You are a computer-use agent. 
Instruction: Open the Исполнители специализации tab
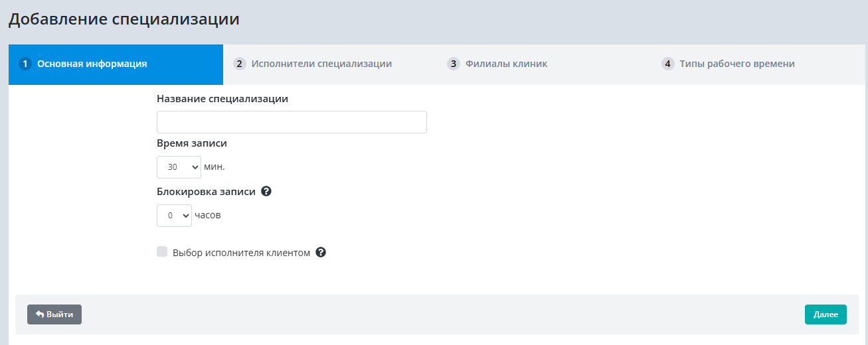click(321, 64)
